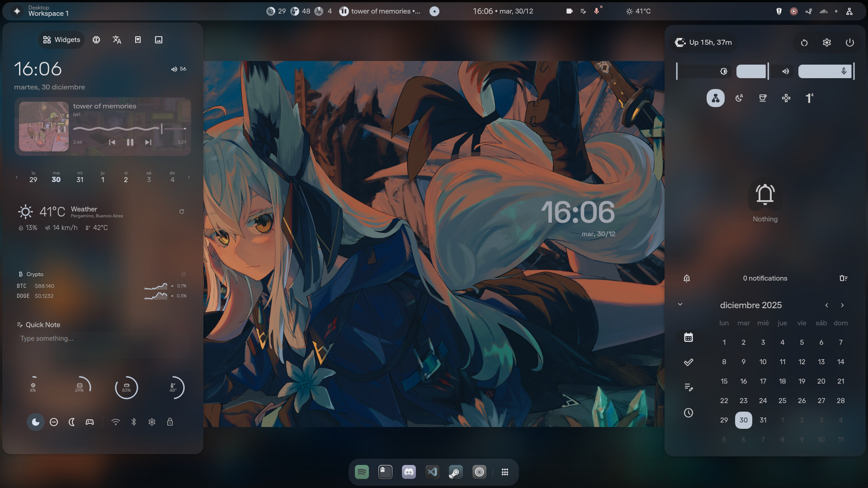Pause the tower of memories track

[130, 142]
